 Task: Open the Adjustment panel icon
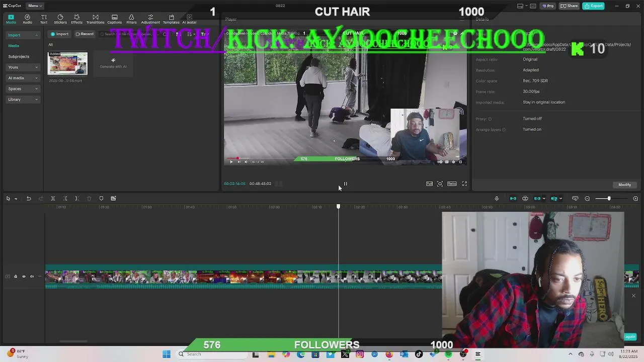click(x=150, y=19)
